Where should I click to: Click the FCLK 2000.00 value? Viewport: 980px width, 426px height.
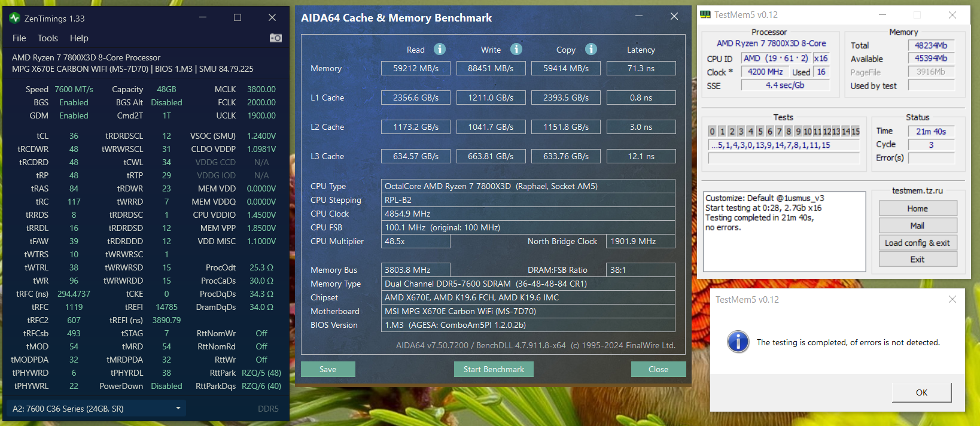[261, 102]
